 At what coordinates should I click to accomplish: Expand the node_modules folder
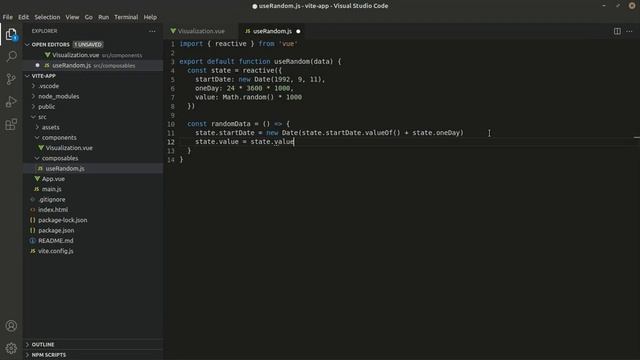[x=58, y=96]
